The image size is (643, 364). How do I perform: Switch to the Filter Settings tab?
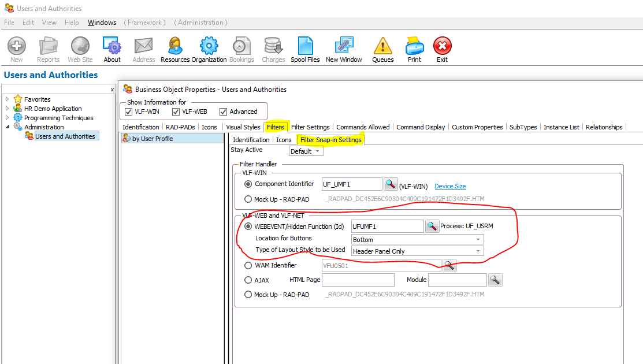(x=310, y=127)
